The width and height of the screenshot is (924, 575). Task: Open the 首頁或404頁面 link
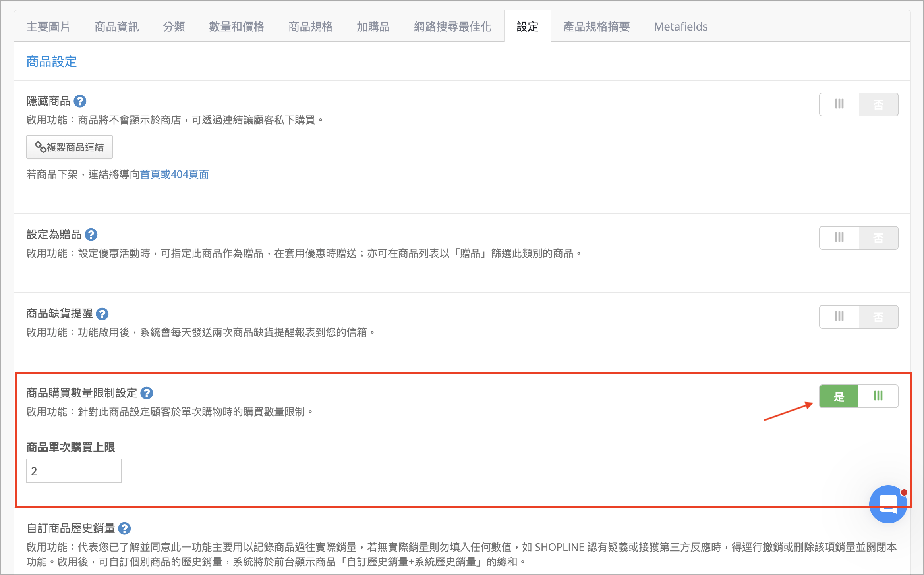pyautogui.click(x=174, y=174)
